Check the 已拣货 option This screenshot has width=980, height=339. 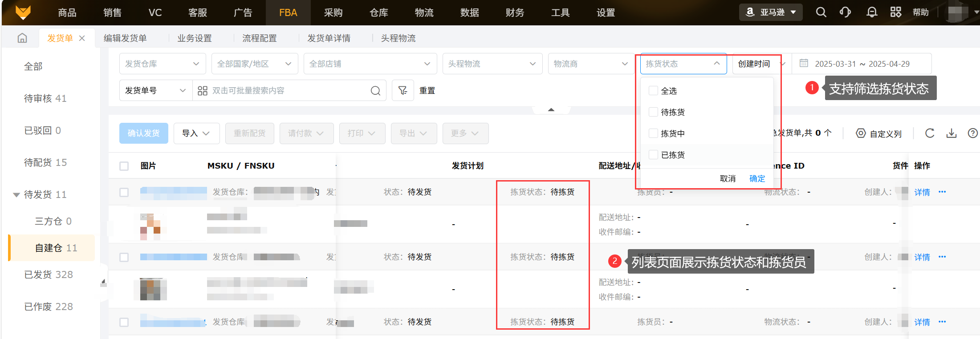(x=653, y=155)
